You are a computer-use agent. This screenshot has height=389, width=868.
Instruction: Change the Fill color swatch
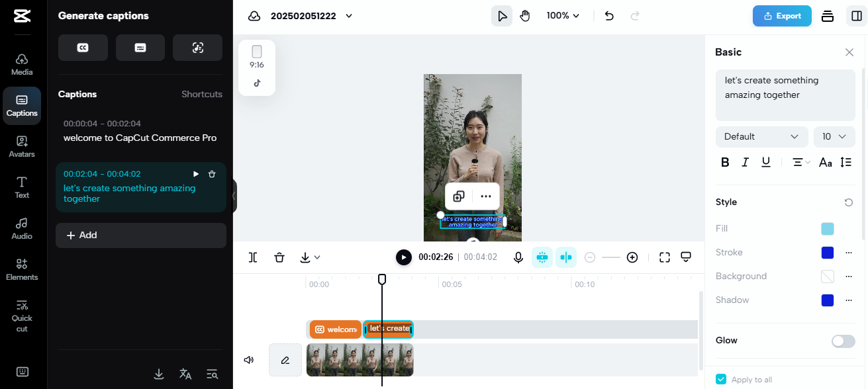[x=828, y=229]
